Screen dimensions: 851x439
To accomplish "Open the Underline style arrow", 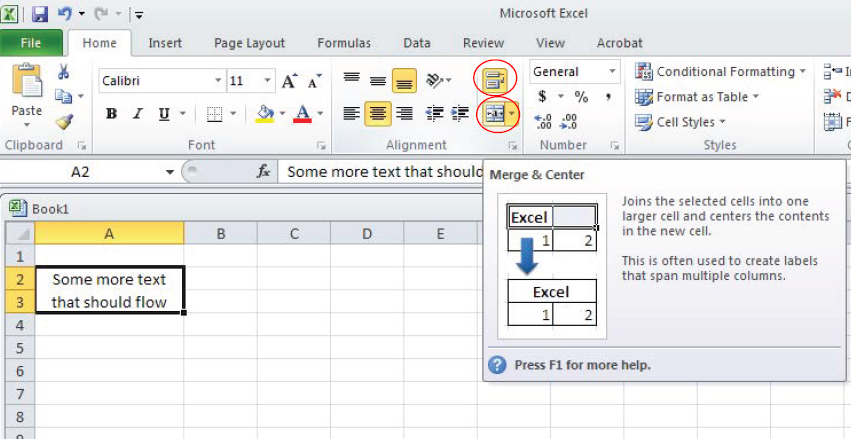I will pos(182,114).
